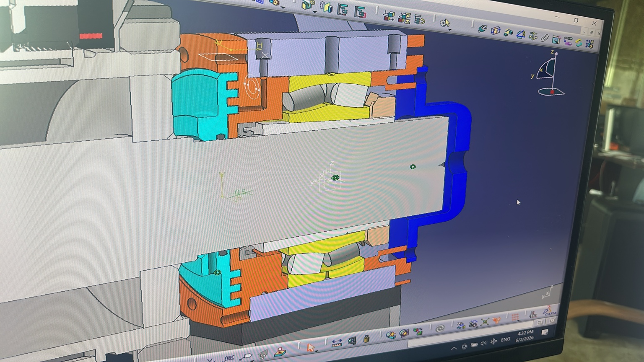Click the blue triangle info icon

point(521,34)
